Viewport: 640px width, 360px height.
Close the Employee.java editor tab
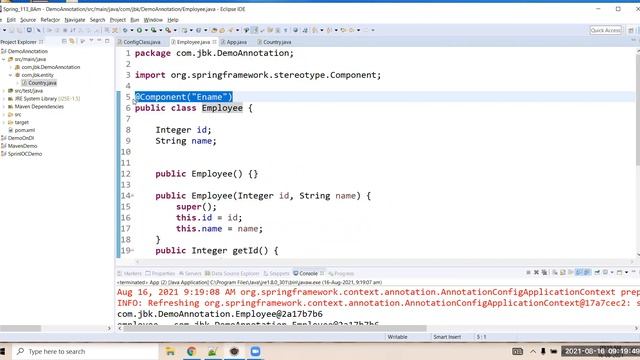pyautogui.click(x=214, y=42)
